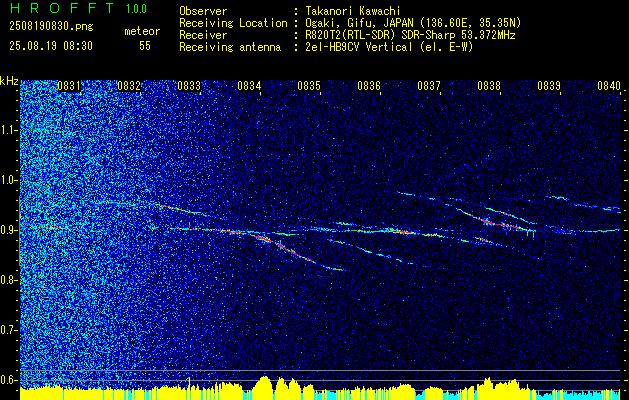
Task: Click version number 1.0.0
Action: [136, 9]
